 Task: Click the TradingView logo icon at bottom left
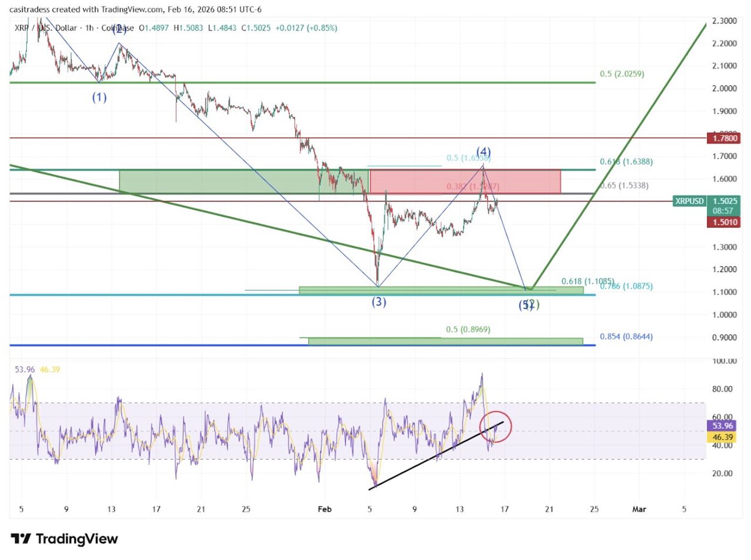click(x=21, y=538)
